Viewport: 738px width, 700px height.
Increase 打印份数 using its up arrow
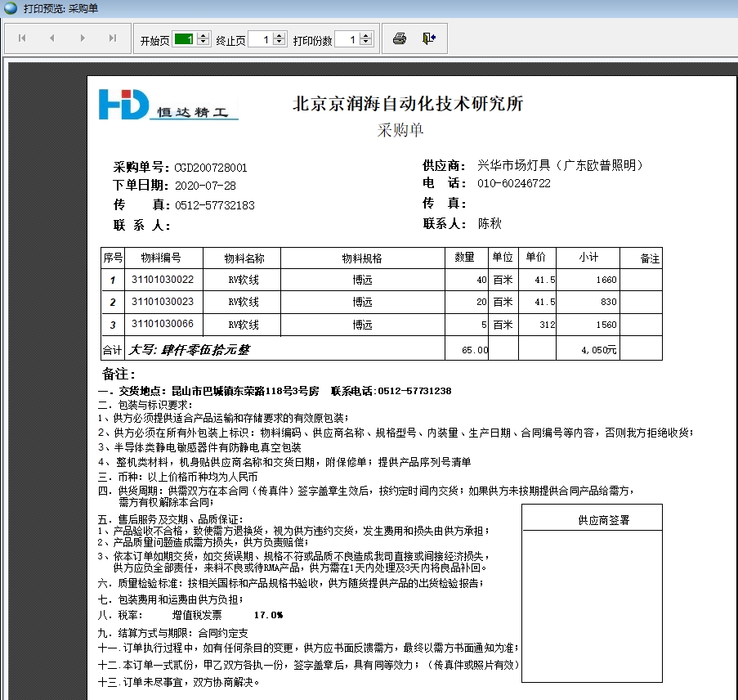tap(365, 34)
